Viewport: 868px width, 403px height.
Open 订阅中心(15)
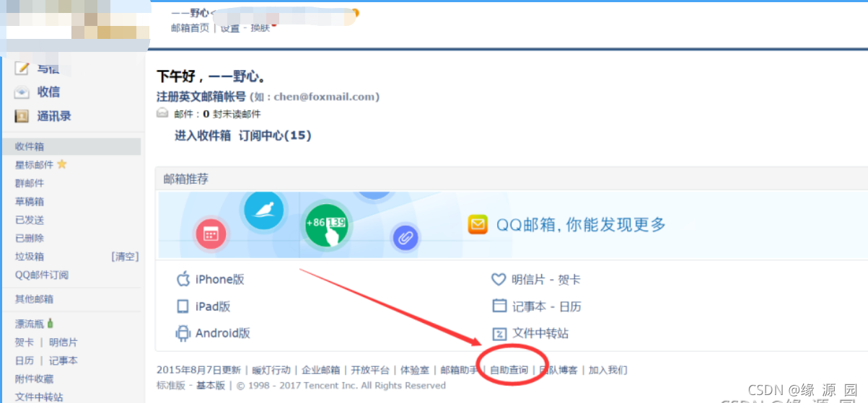pos(275,135)
